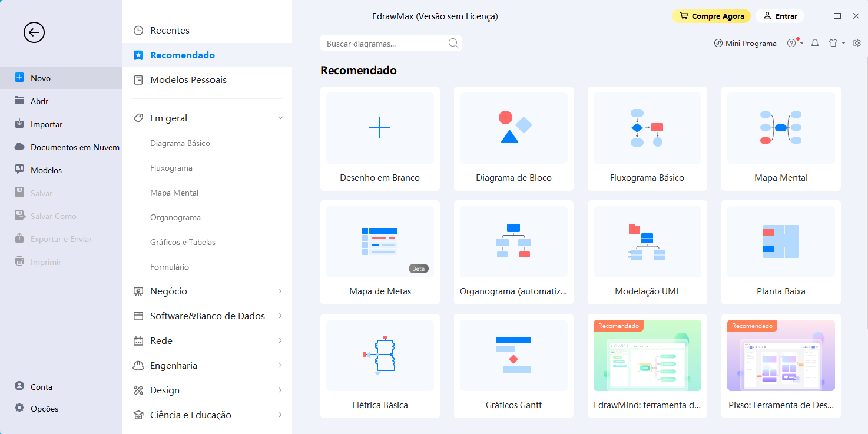Click the Buscar diagramas search field
The width and height of the screenshot is (868, 434).
click(x=383, y=44)
